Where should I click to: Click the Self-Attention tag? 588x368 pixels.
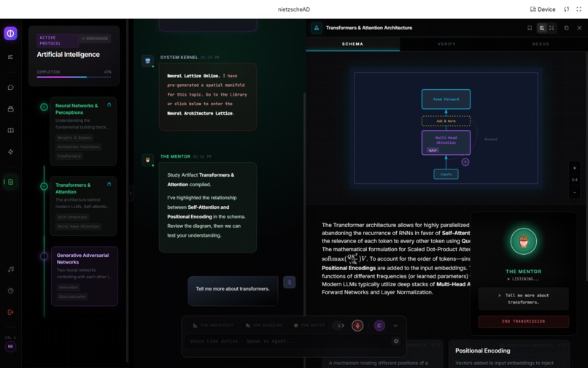[x=72, y=217]
